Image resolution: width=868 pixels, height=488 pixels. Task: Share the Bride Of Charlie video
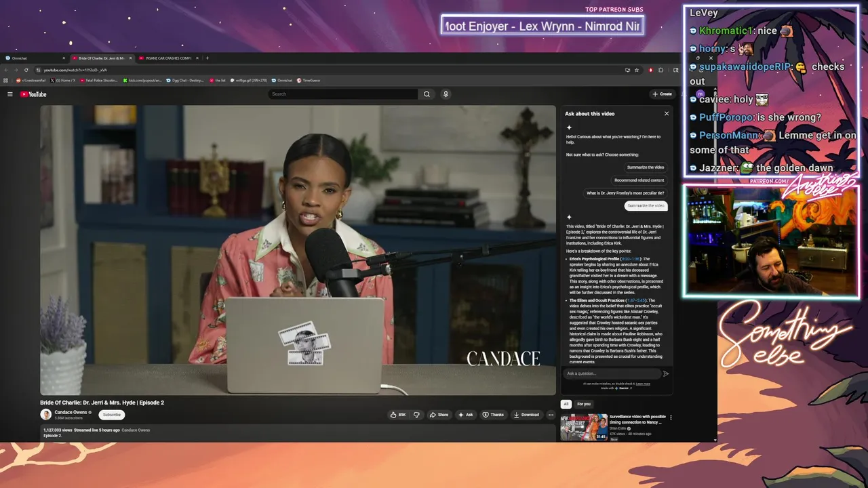(439, 415)
